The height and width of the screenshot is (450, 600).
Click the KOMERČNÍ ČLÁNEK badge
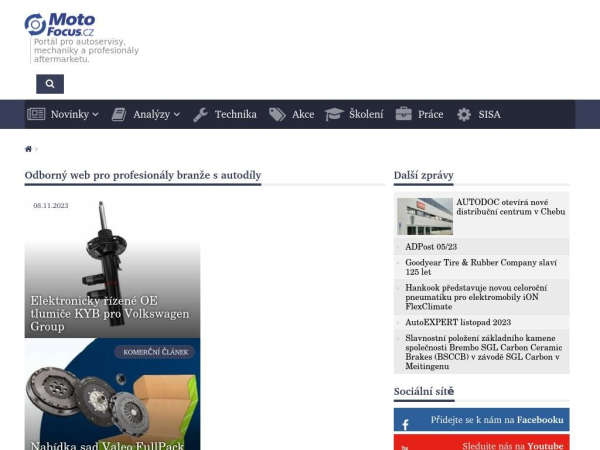(x=155, y=352)
